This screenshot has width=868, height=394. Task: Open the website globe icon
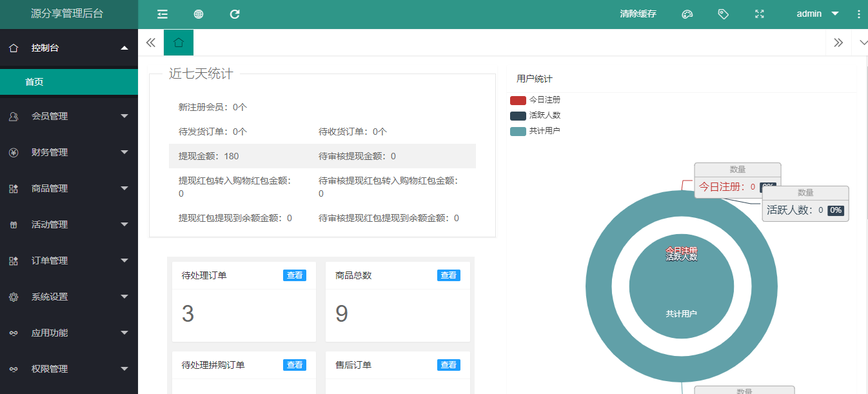click(x=199, y=14)
